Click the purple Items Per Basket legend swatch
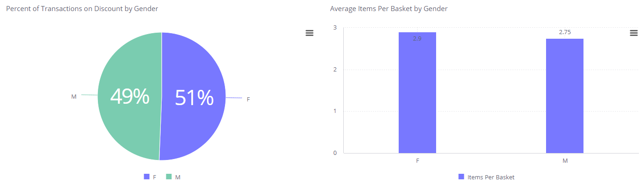Viewport: 644px width, 189px height. pos(461,177)
